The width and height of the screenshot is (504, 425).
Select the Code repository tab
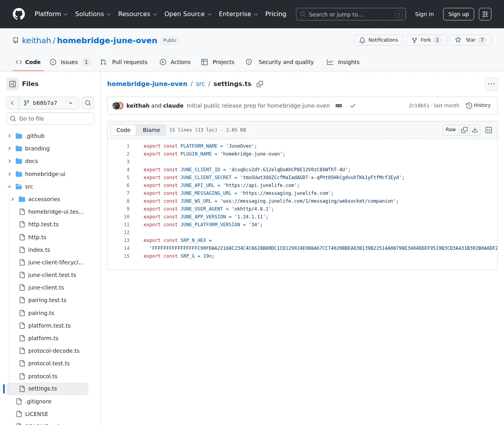click(28, 62)
